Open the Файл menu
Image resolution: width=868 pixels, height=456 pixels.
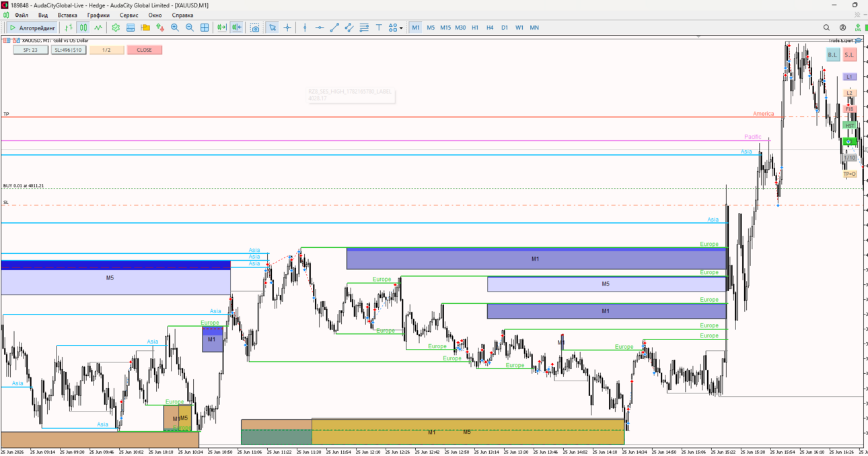click(x=22, y=15)
